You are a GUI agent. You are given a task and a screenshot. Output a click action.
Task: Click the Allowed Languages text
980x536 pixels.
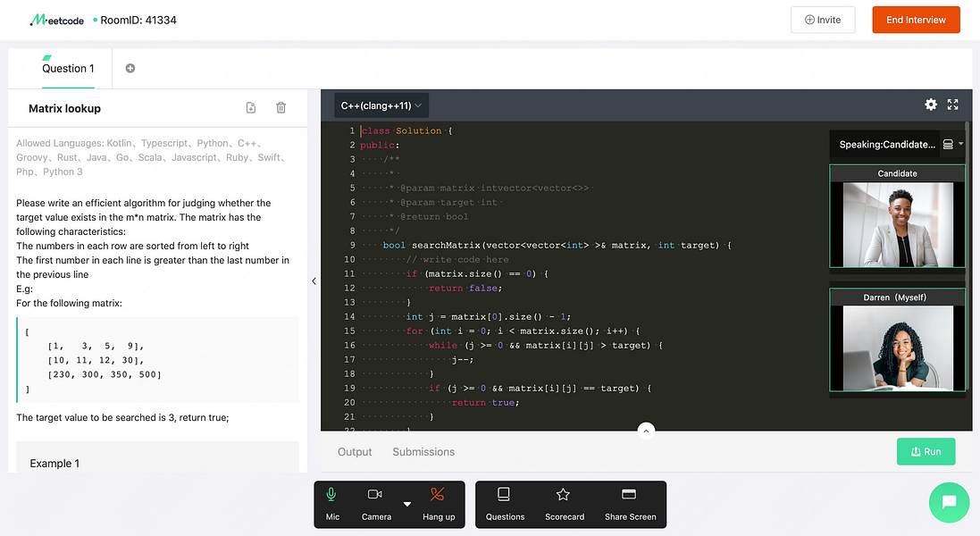click(x=151, y=157)
